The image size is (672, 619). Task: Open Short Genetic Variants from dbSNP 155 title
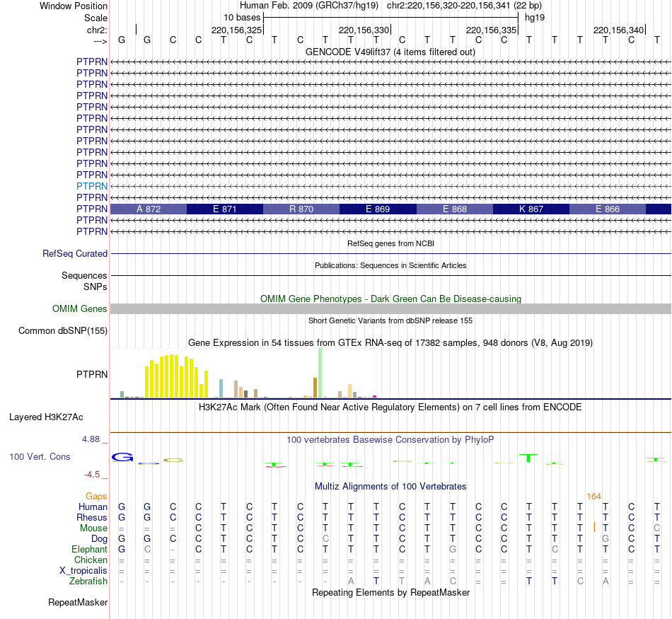(390, 320)
